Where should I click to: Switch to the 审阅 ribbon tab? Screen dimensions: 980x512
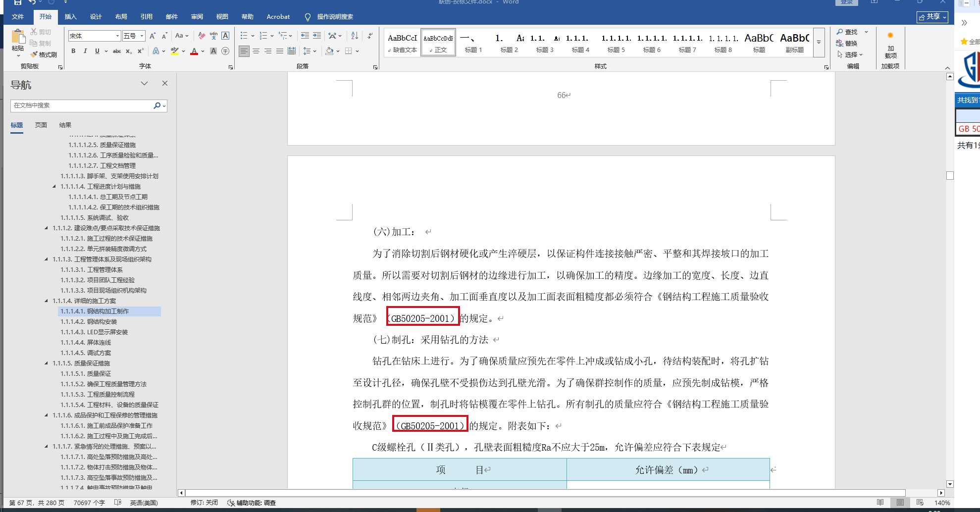tap(197, 16)
